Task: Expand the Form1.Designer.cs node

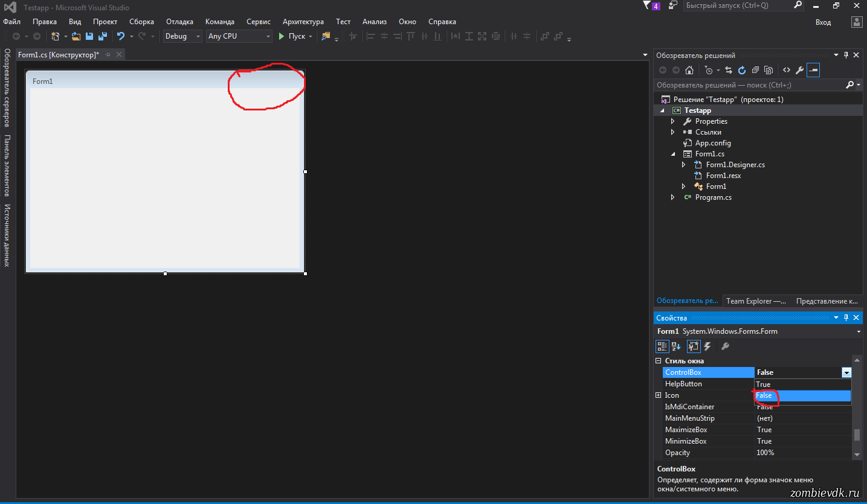Action: point(683,165)
